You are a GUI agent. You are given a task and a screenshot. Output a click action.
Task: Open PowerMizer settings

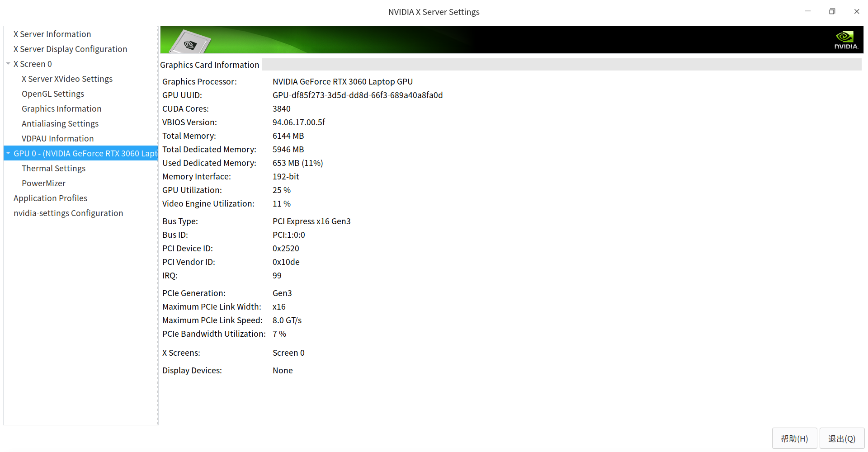(x=43, y=184)
